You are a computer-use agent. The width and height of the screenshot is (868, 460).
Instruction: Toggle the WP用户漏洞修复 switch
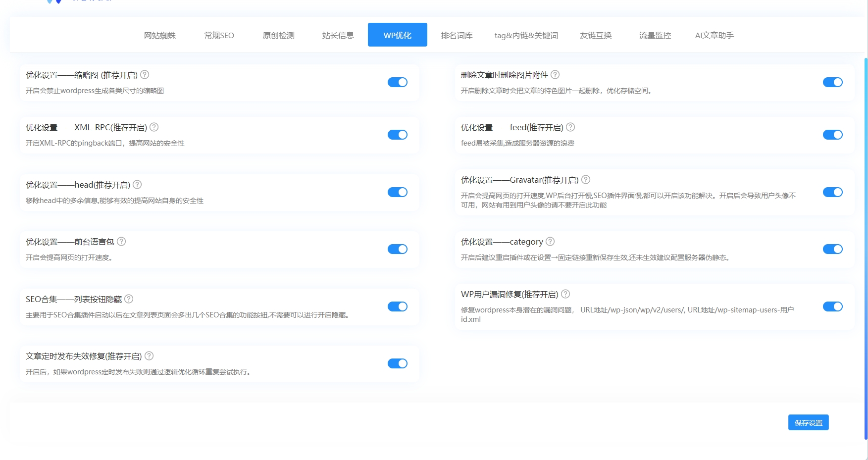833,307
